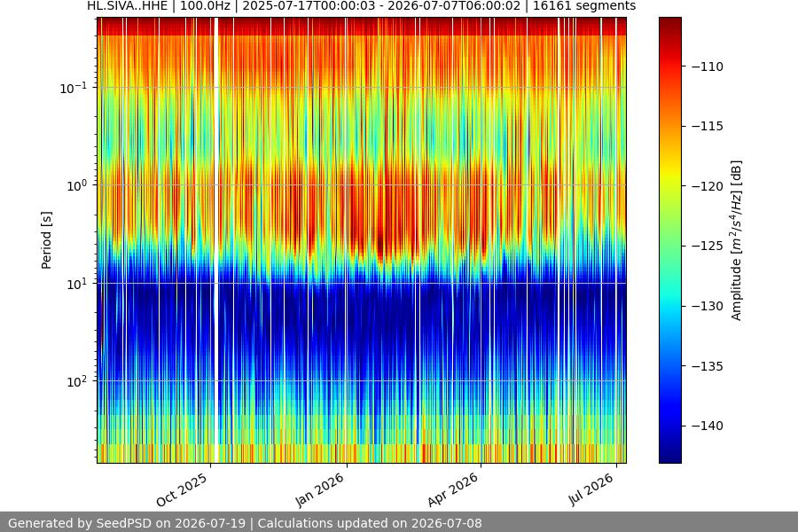The height and width of the screenshot is (532, 798).
Task: Click the wide white data gap after Oct 2025
Action: pyautogui.click(x=215, y=240)
